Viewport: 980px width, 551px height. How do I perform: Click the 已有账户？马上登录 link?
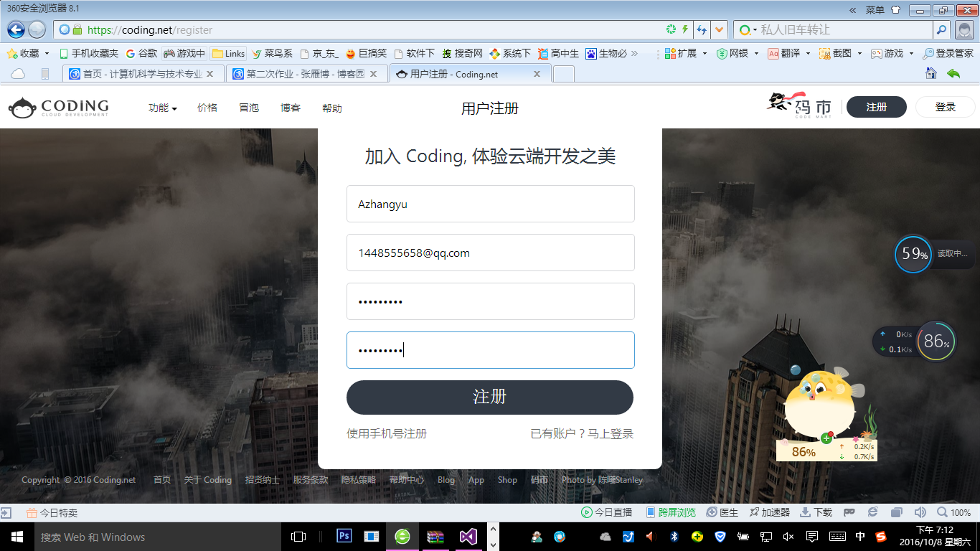(582, 433)
